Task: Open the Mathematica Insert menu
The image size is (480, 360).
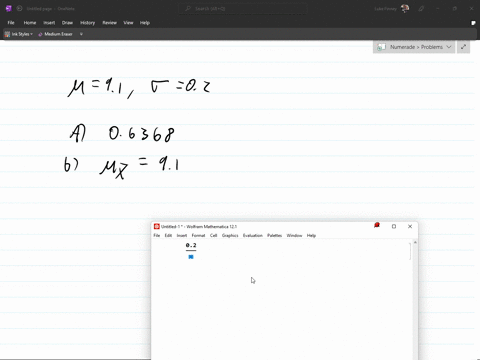Action: pos(182,235)
